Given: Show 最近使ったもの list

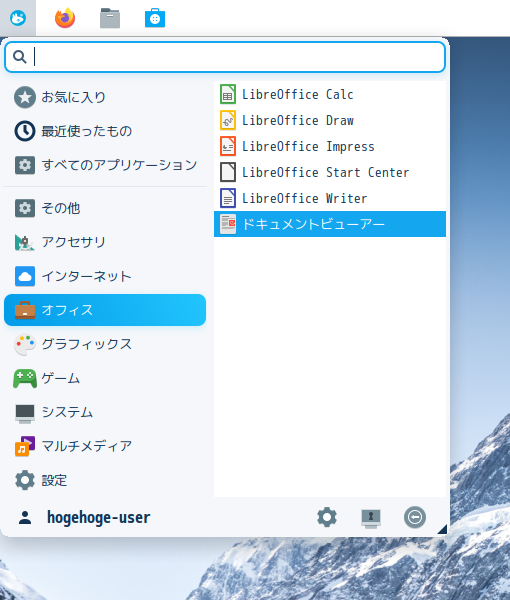Looking at the screenshot, I should [x=105, y=131].
